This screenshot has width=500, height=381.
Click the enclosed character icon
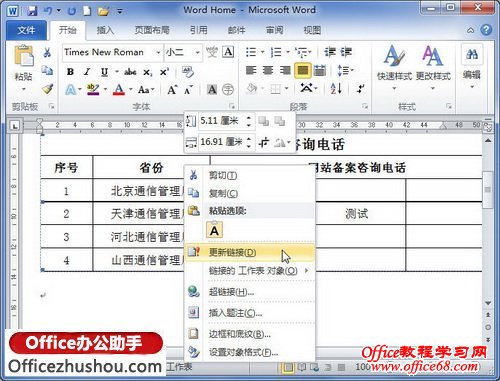(228, 89)
